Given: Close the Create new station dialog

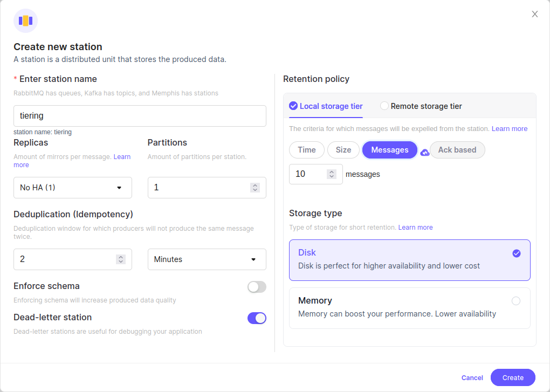Looking at the screenshot, I should pyautogui.click(x=534, y=14).
